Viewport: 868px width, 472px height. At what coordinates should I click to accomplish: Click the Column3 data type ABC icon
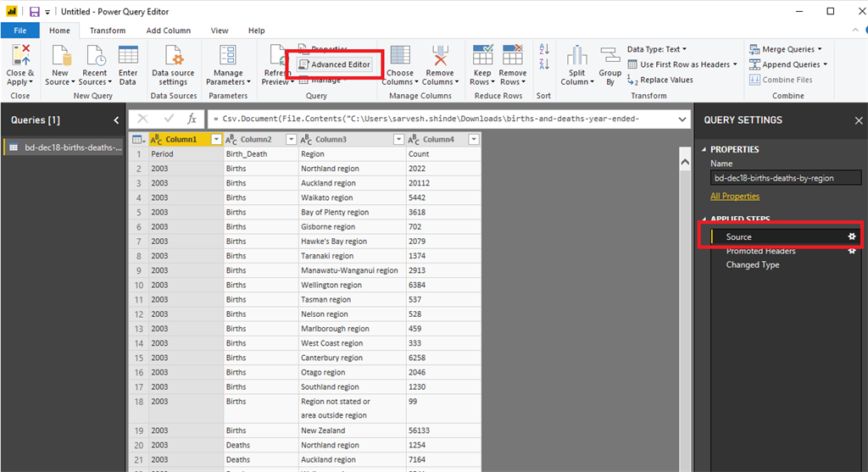[306, 140]
